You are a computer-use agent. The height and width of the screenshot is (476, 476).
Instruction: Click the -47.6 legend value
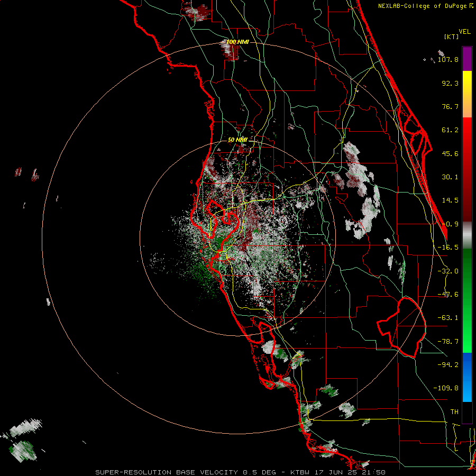[x=448, y=295]
